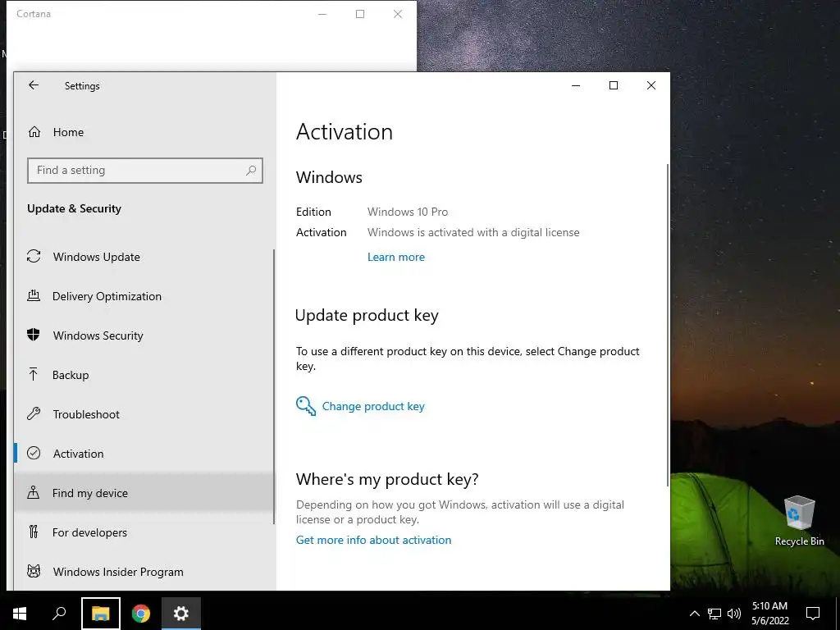This screenshot has width=840, height=630.
Task: Click the Windows Update refresh arrows icon
Action: point(34,257)
